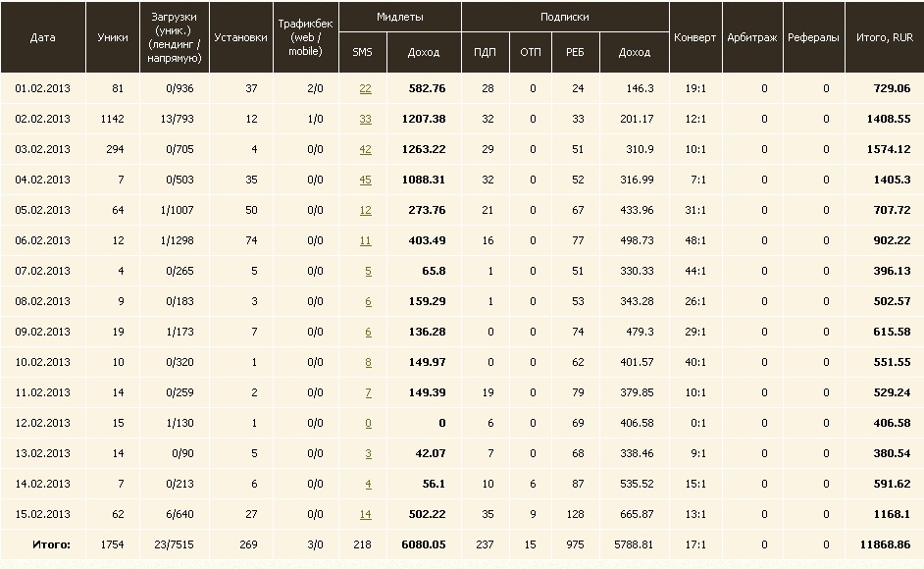Click downloads value 13/793

(177, 119)
